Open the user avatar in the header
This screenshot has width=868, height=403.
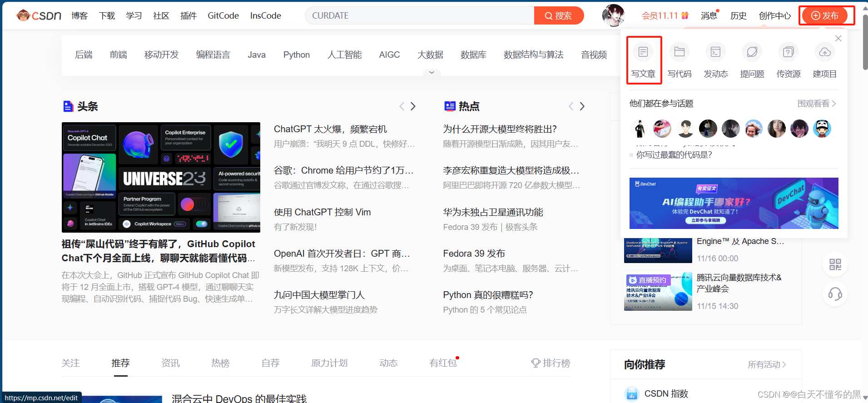pos(613,15)
